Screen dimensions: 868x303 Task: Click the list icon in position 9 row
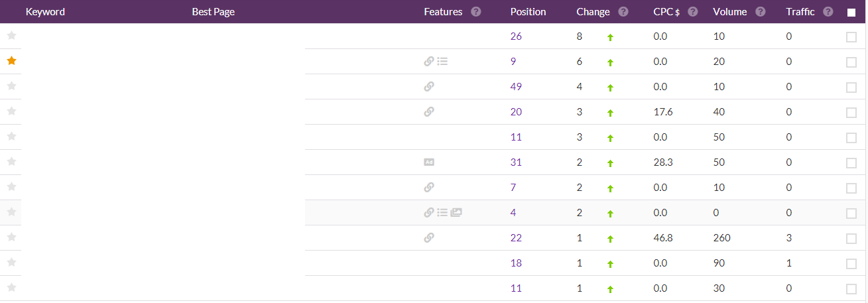pyautogui.click(x=443, y=62)
